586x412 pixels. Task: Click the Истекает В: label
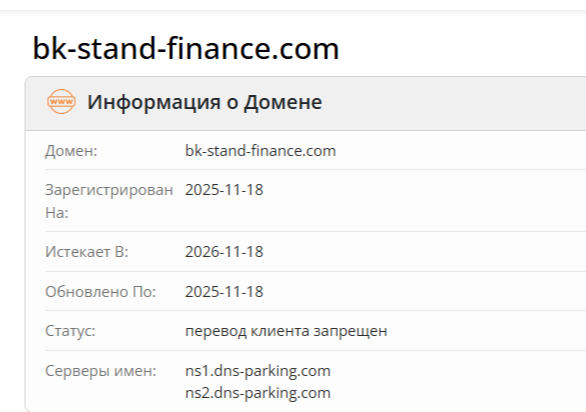click(87, 252)
